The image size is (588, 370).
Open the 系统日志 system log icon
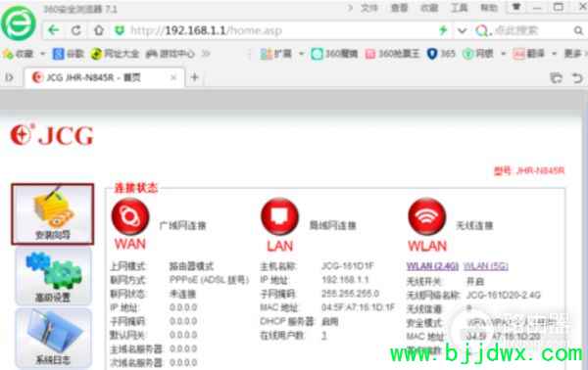pyautogui.click(x=53, y=339)
